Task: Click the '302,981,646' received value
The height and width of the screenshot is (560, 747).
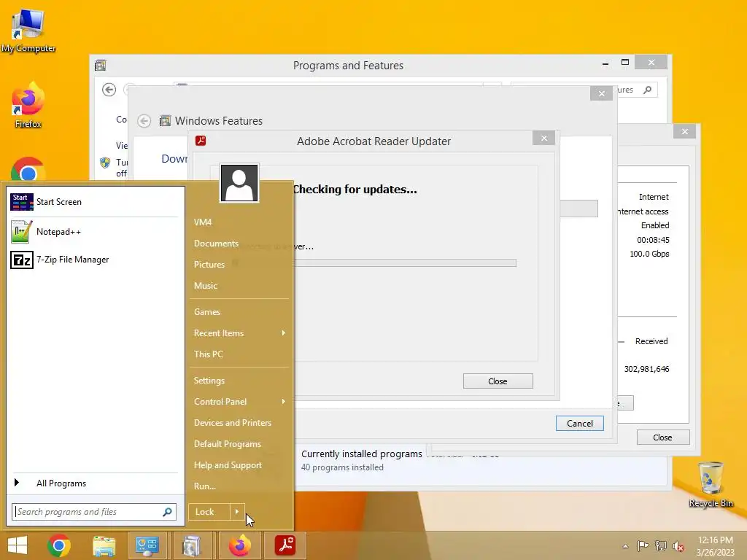Action: tap(646, 369)
